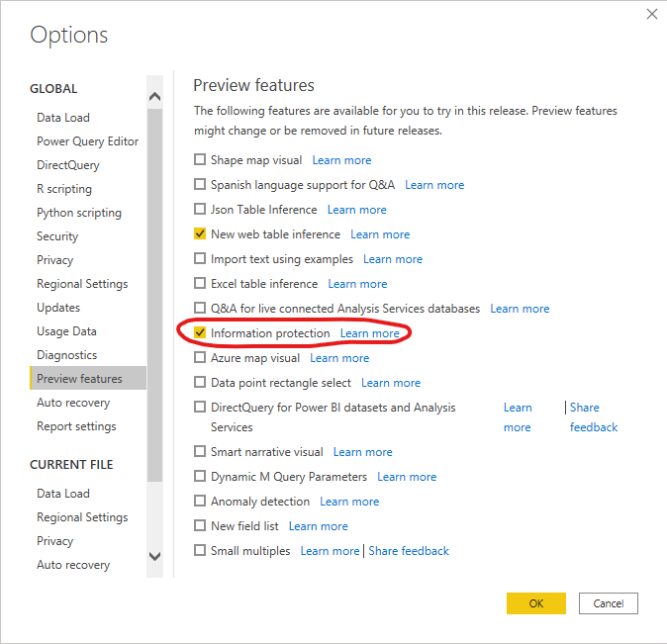Click the Cancel button
667x644 pixels.
click(x=609, y=603)
